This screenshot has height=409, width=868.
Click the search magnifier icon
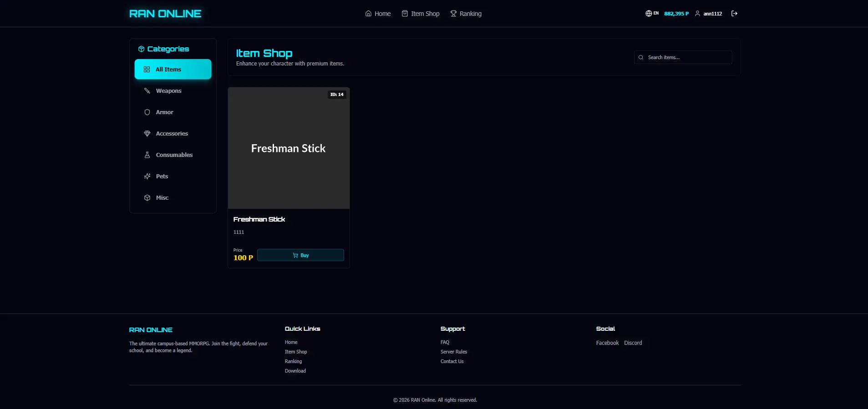[641, 57]
